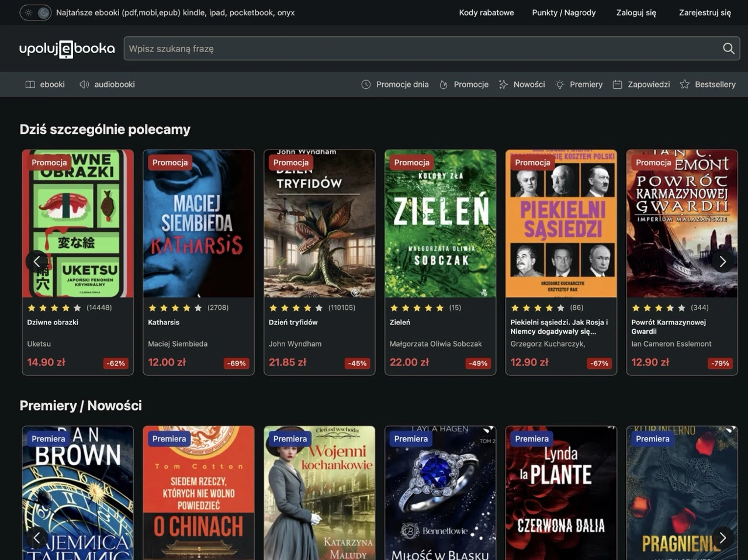This screenshot has width=748, height=560.
Task: Click the Zarejestruj się link
Action: [705, 12]
